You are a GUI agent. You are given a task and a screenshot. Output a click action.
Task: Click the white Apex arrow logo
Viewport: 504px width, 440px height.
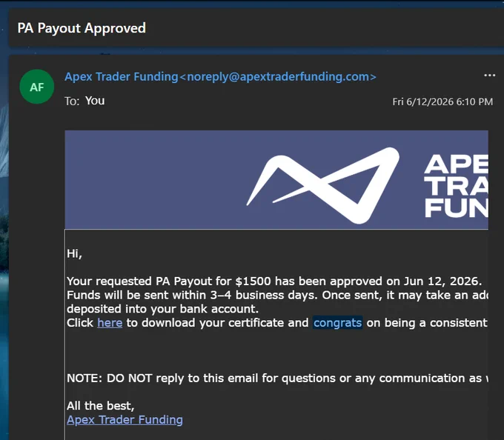pyautogui.click(x=323, y=185)
